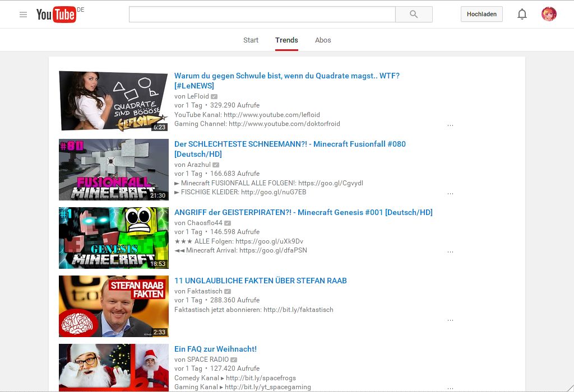Click 'FISCHIGE KLEIDER' description line

(x=240, y=192)
